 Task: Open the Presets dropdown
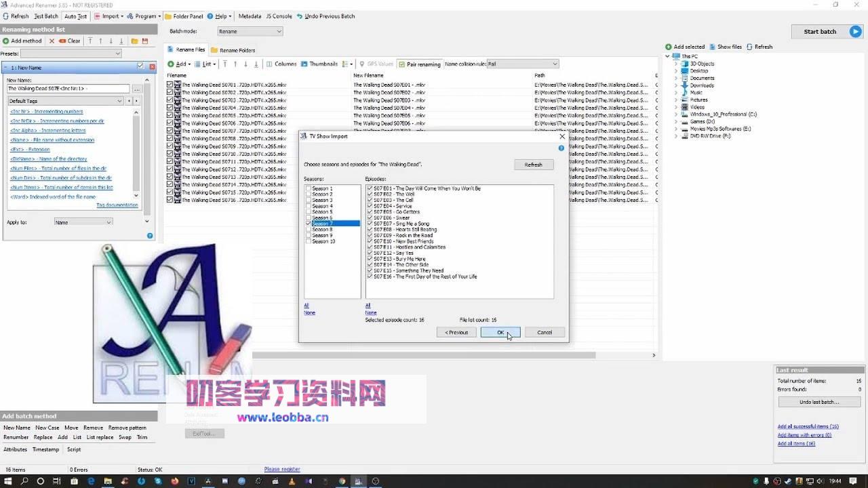click(71, 54)
